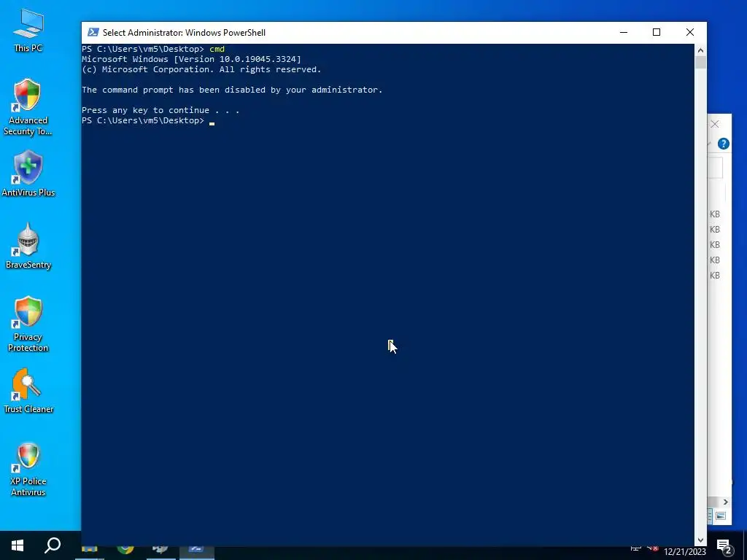The height and width of the screenshot is (560, 747).
Task: Select the Advanced Security Tool shortcut
Action: coord(28,107)
